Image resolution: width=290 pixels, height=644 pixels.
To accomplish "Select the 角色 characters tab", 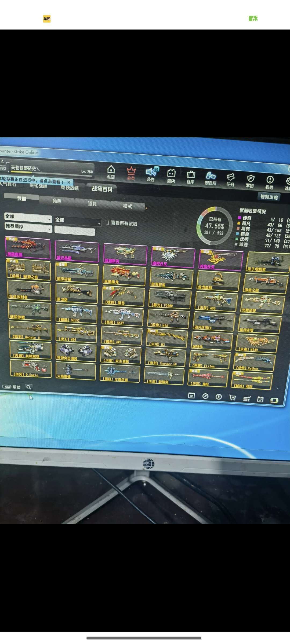I will click(x=57, y=201).
